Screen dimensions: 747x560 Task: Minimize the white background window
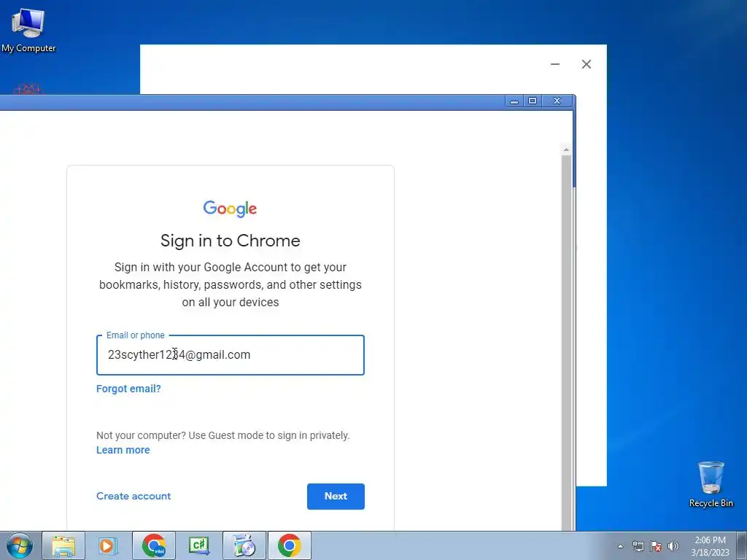click(x=555, y=64)
